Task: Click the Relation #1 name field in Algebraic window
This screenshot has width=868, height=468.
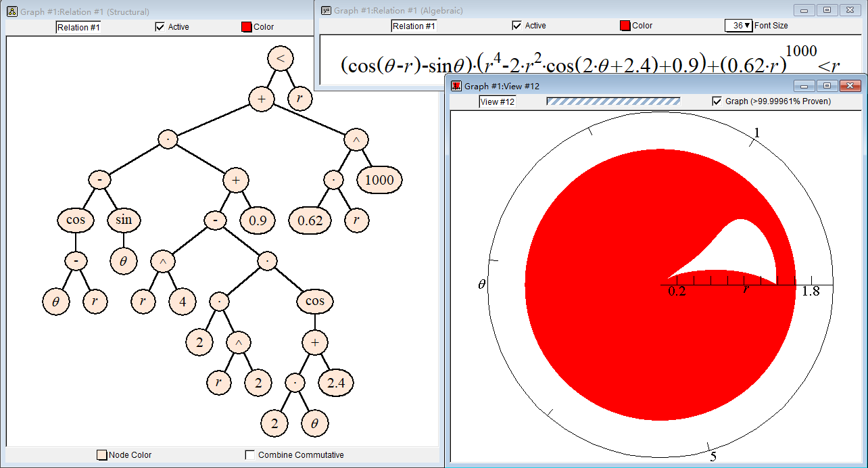Action: pyautogui.click(x=414, y=26)
